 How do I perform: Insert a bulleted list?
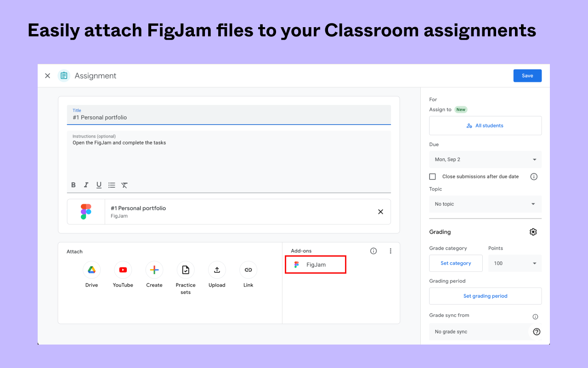[112, 185]
